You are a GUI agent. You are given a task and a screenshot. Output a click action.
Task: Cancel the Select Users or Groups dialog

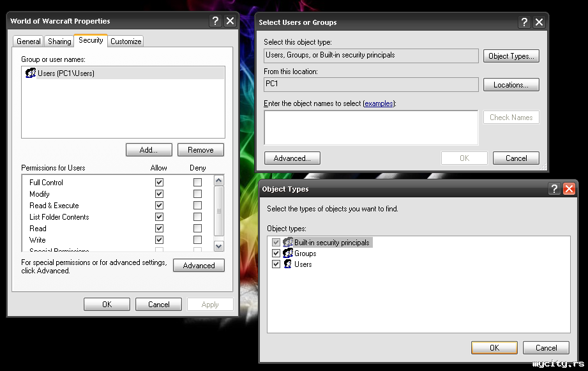click(x=516, y=158)
